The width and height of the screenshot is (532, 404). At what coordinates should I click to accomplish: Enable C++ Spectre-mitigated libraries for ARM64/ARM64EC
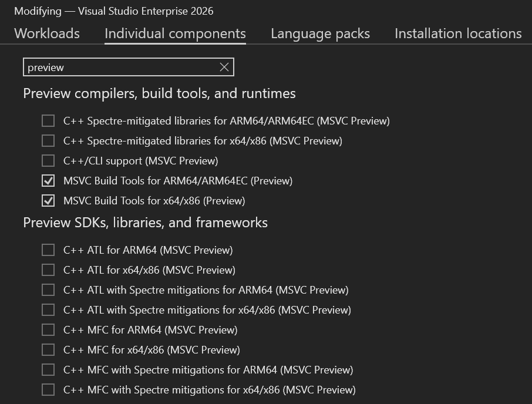tap(48, 120)
